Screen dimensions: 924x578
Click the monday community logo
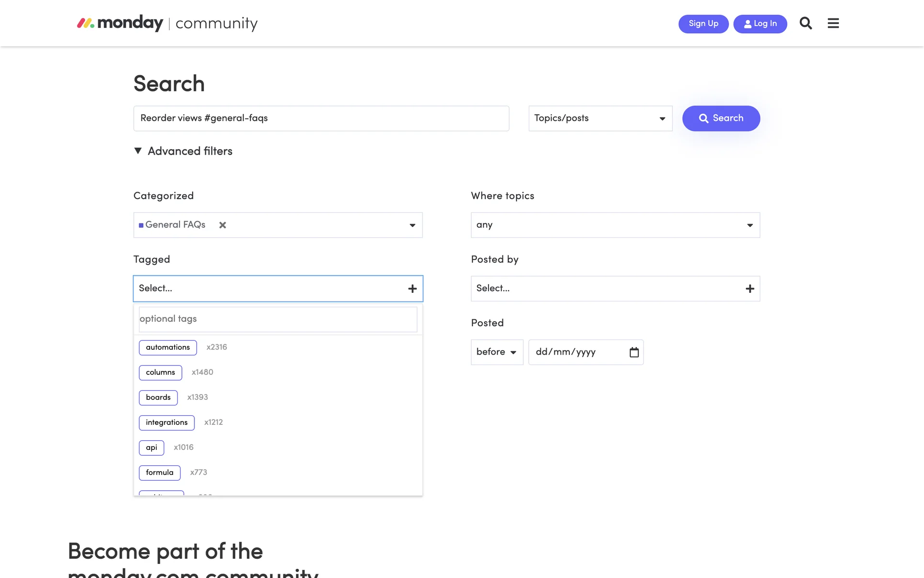[x=167, y=23]
